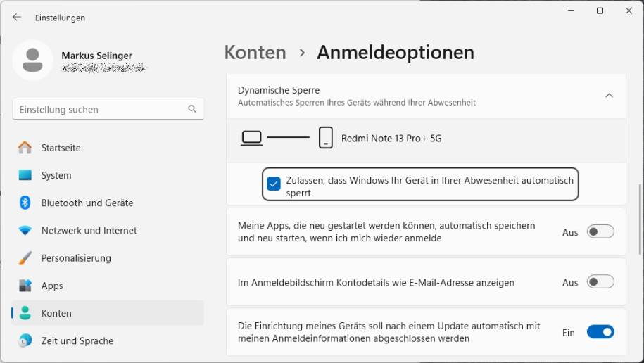The height and width of the screenshot is (363, 644).
Task: Click the Einstellungen window title
Action: coord(60,18)
